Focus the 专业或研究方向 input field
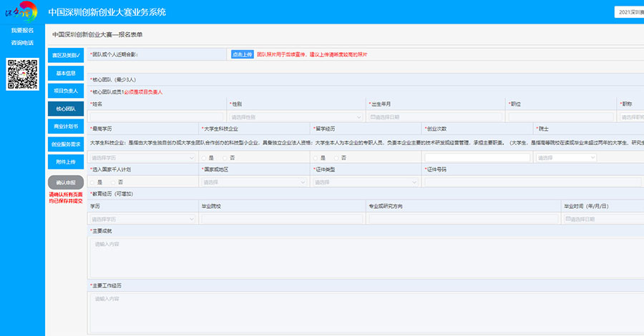The width and height of the screenshot is (644, 336). pos(463,219)
